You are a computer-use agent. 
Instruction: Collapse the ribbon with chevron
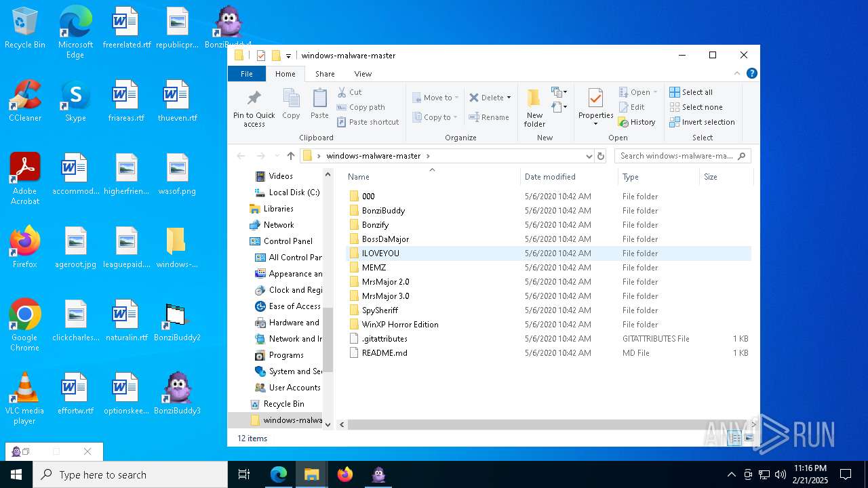click(x=737, y=73)
